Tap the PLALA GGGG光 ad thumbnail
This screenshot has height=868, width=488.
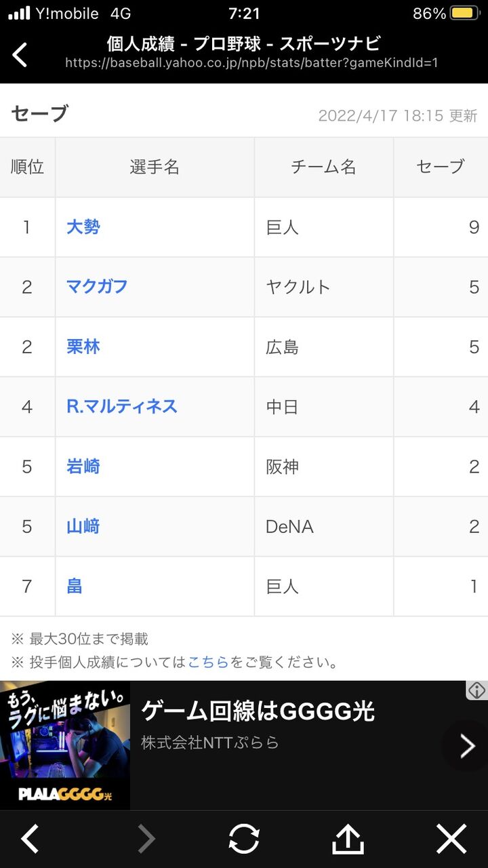[x=65, y=745]
